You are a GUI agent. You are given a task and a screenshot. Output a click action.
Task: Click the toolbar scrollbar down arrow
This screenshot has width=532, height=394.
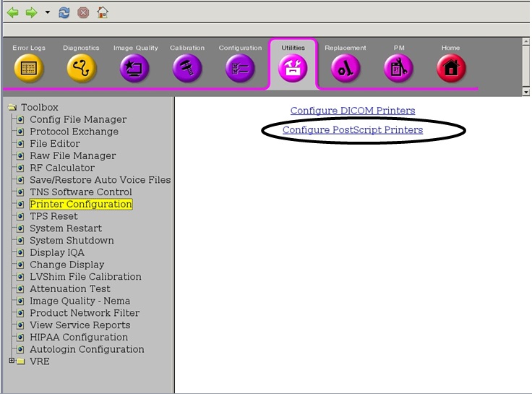[525, 92]
